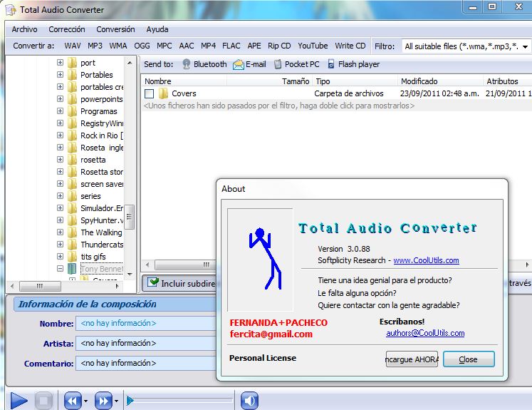The height and width of the screenshot is (410, 532).
Task: Open the fast-forward button dropdown arrow
Action: point(116,401)
